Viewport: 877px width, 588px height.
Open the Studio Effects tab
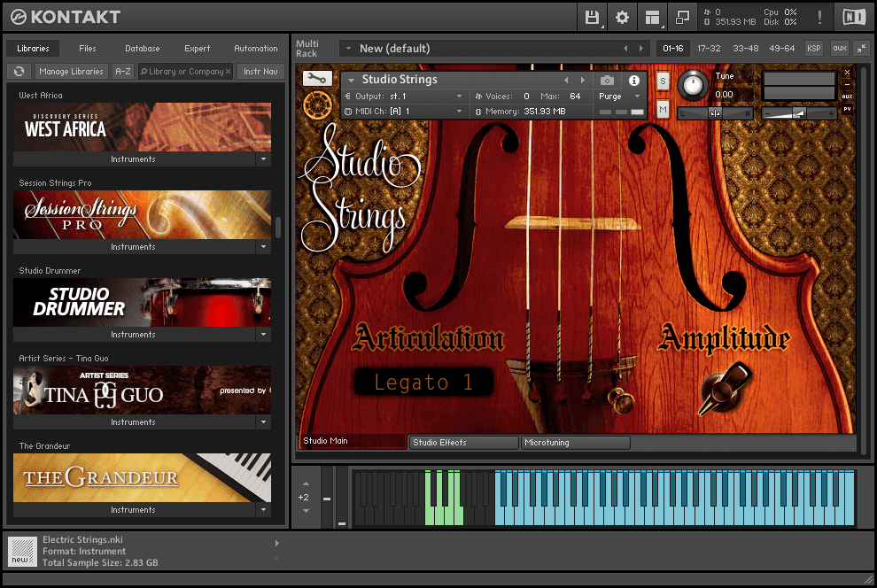(463, 443)
